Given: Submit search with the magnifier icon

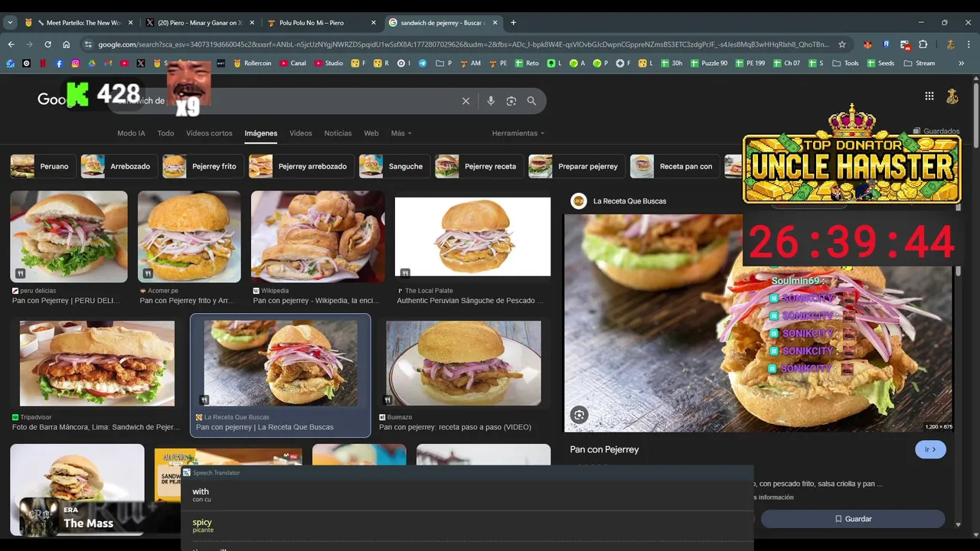Looking at the screenshot, I should pyautogui.click(x=531, y=101).
